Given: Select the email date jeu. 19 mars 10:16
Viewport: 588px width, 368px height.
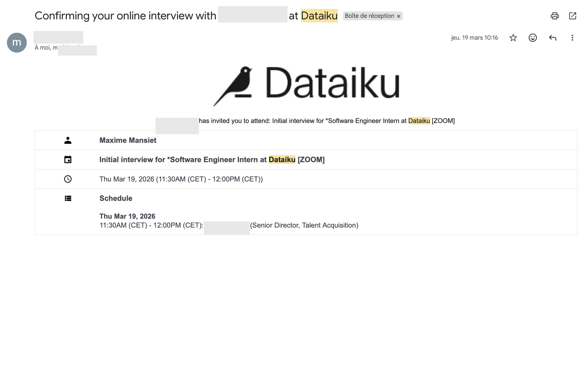Looking at the screenshot, I should click(x=474, y=38).
